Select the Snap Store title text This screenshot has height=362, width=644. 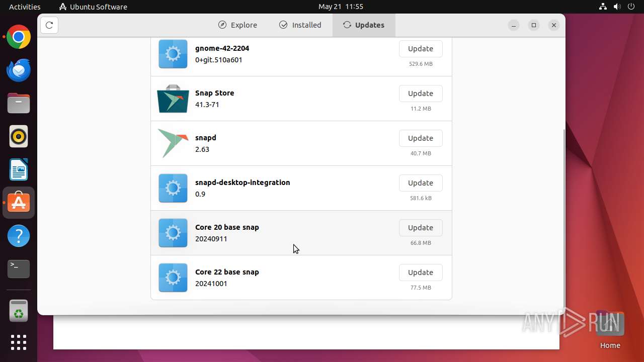click(x=214, y=93)
